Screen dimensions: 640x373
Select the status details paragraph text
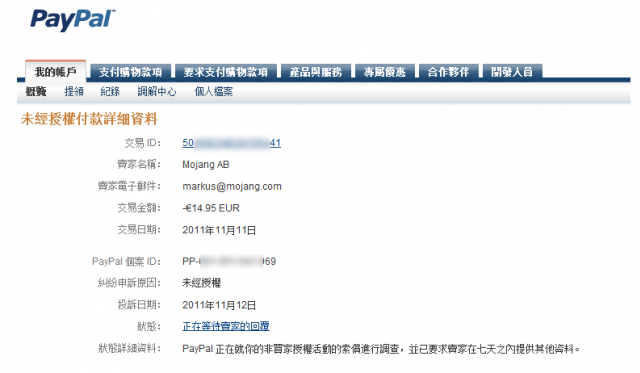click(381, 349)
